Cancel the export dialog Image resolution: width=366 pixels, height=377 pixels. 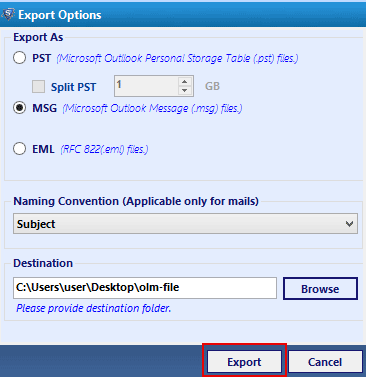325,362
